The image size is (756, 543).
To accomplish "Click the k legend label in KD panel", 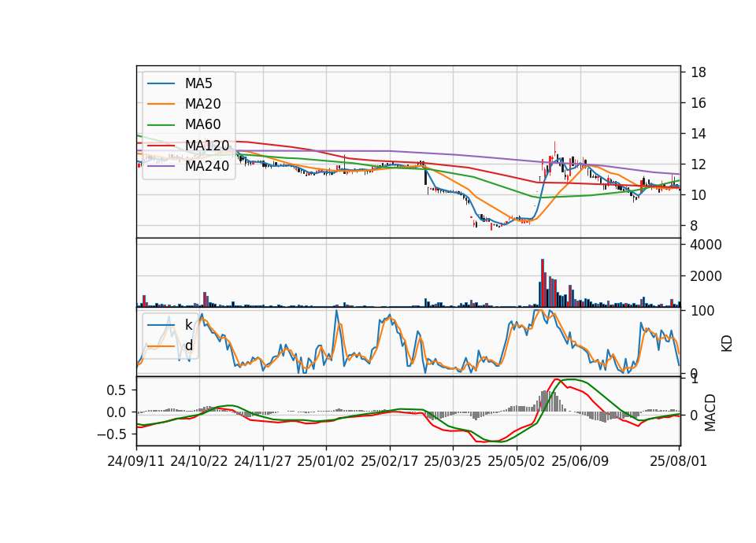I will click(188, 325).
